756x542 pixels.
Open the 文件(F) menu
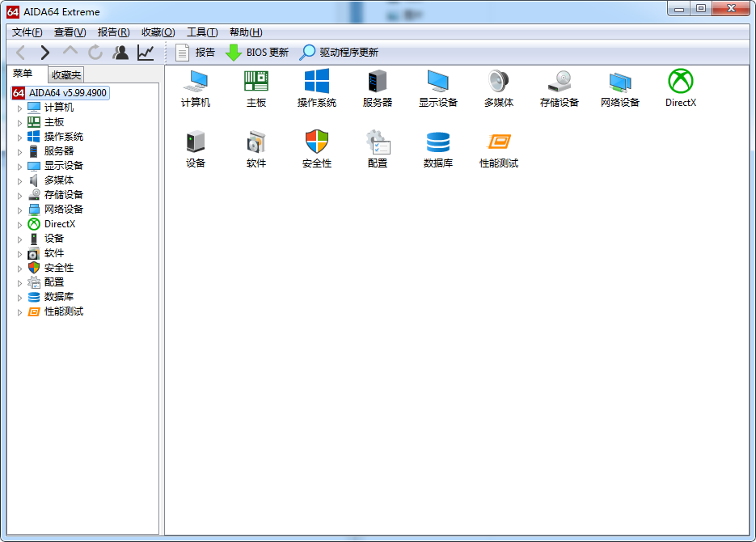point(27,32)
